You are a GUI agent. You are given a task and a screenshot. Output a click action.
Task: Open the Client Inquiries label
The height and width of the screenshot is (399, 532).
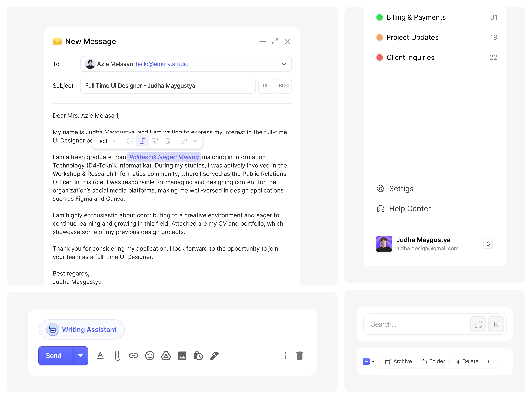(x=410, y=58)
